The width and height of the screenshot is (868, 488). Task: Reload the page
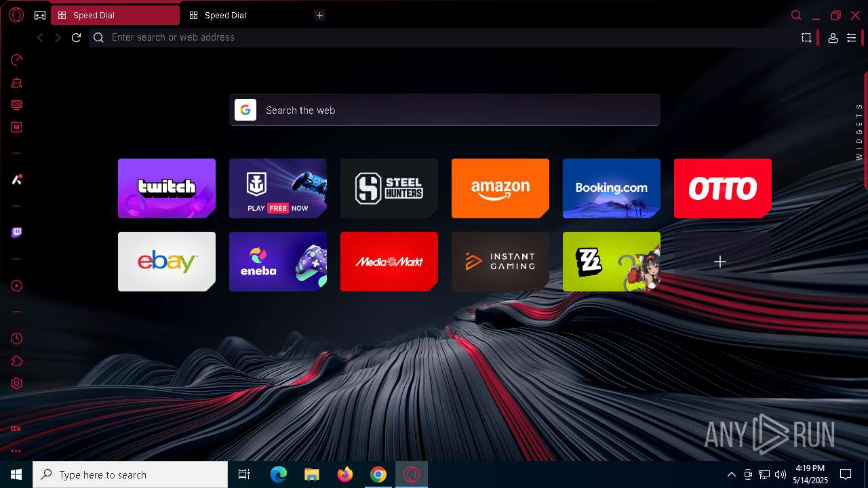point(77,38)
